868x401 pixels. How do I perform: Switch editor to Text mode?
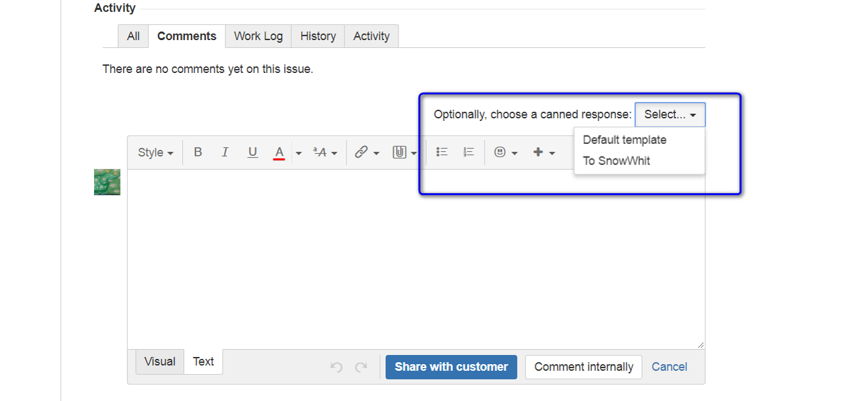[203, 362]
